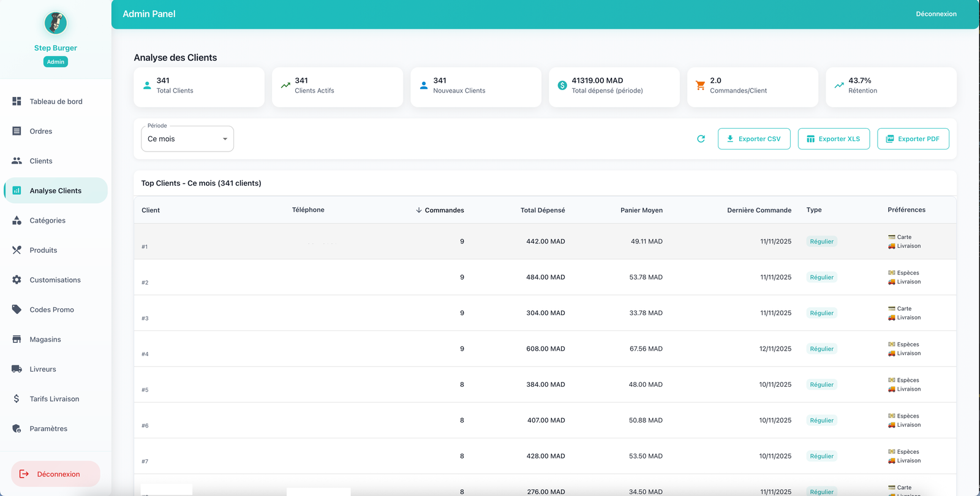980x496 pixels.
Task: Open Paramètres in the sidebar
Action: coord(48,429)
